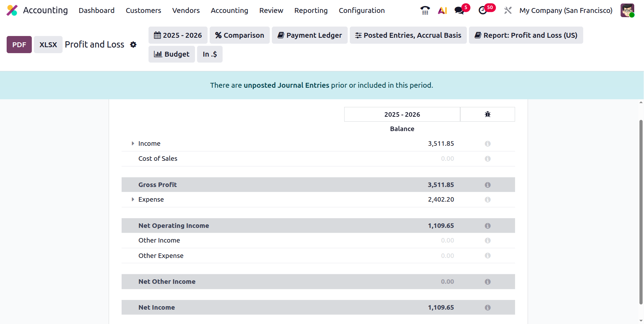
Task: Export the report with PDF button
Action: [19, 45]
